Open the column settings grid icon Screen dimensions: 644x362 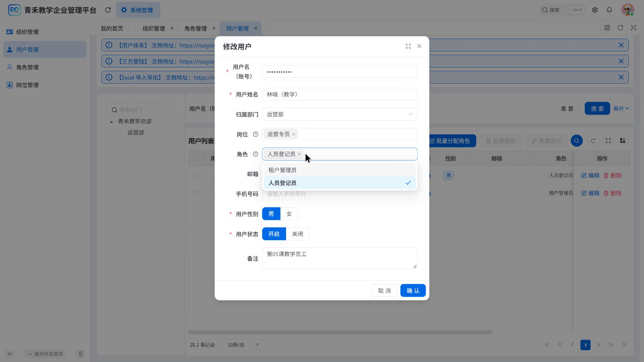[x=623, y=141]
